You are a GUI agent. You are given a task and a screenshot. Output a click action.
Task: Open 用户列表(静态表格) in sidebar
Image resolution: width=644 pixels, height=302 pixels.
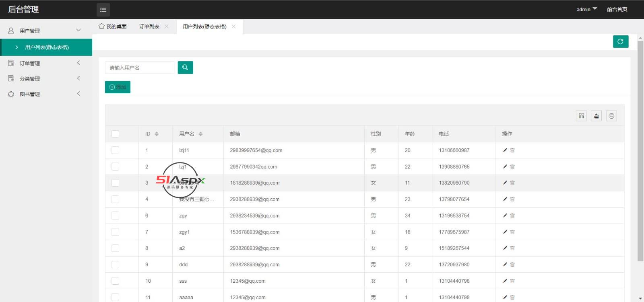[x=46, y=47]
